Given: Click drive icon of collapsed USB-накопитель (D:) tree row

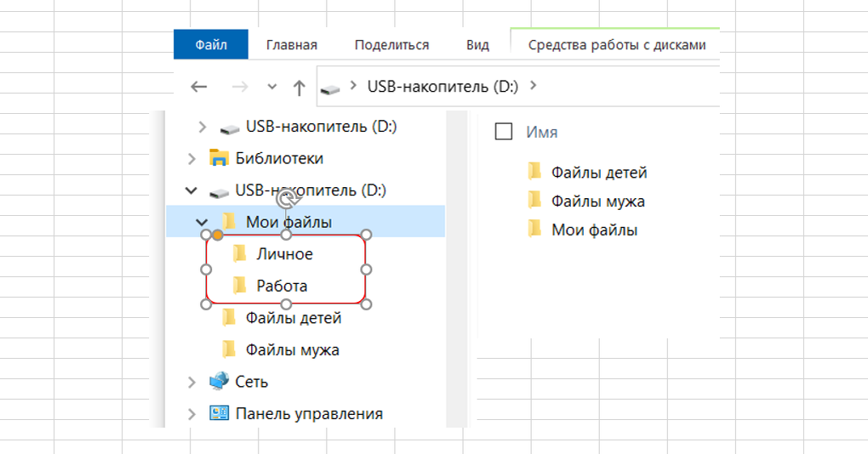Looking at the screenshot, I should (x=230, y=129).
